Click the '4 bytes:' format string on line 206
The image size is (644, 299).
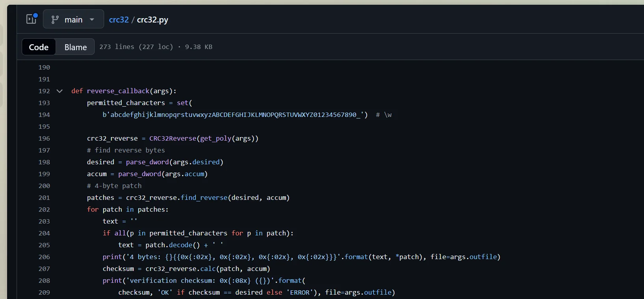coord(231,257)
